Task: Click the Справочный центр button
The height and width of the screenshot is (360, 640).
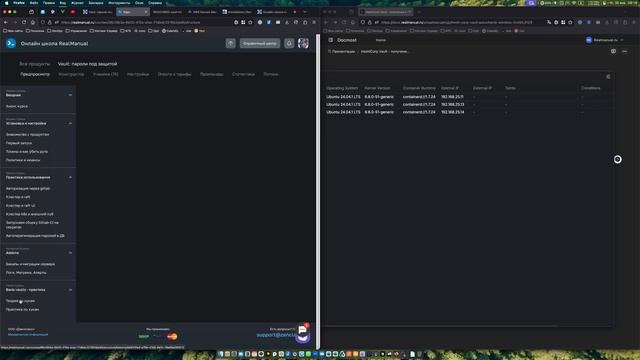Action: click(260, 43)
